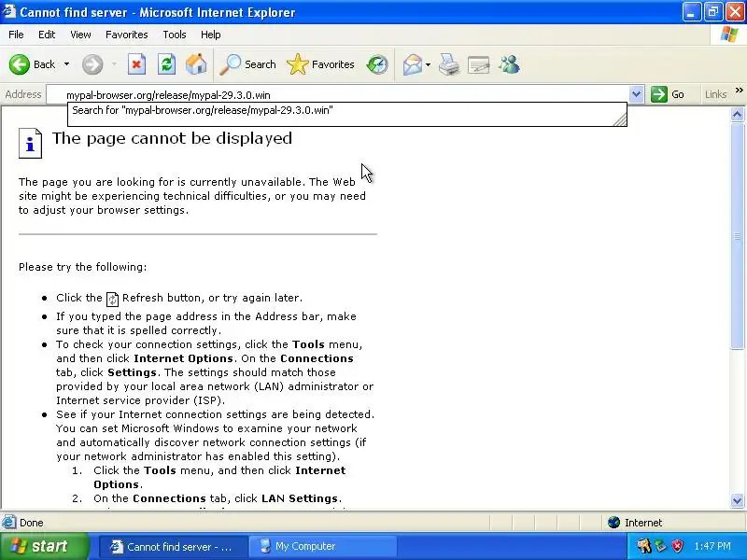Open the Favorites menu

(127, 35)
